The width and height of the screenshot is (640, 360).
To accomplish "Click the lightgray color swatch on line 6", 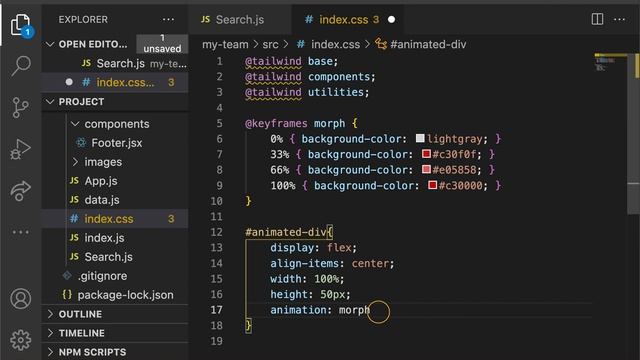I will pyautogui.click(x=420, y=138).
